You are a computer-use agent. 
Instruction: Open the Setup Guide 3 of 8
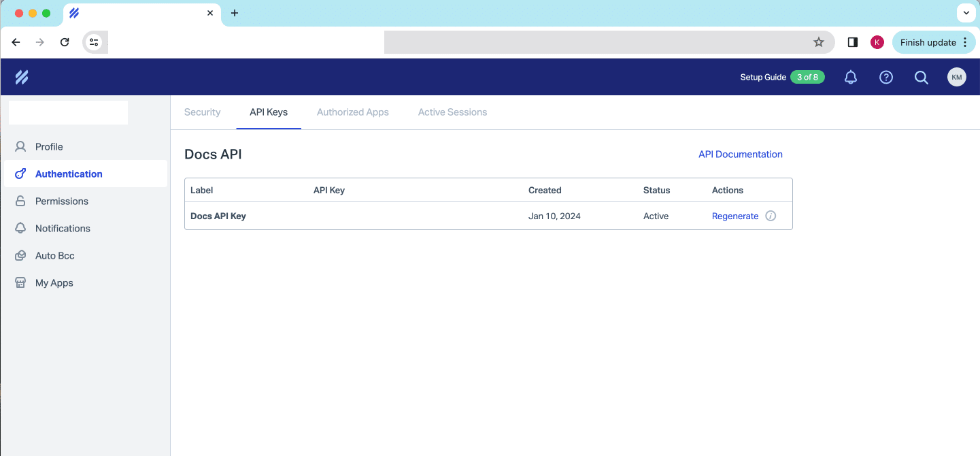pos(782,78)
